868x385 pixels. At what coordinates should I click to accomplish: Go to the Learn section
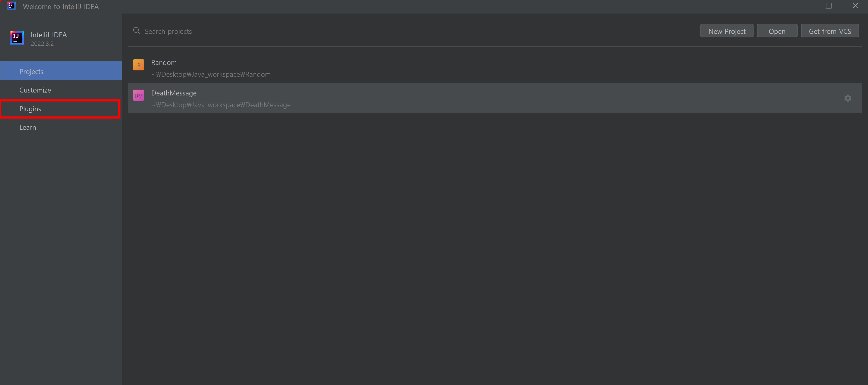click(x=28, y=128)
